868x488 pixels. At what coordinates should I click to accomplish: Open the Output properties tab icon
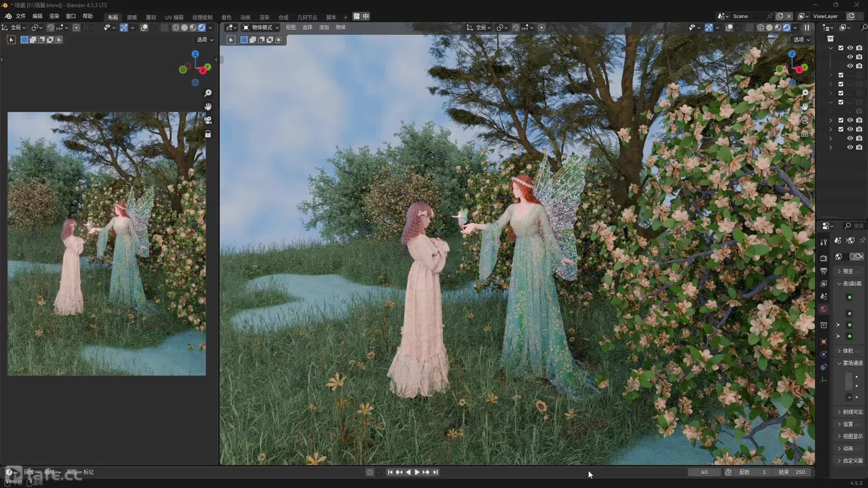pyautogui.click(x=824, y=271)
